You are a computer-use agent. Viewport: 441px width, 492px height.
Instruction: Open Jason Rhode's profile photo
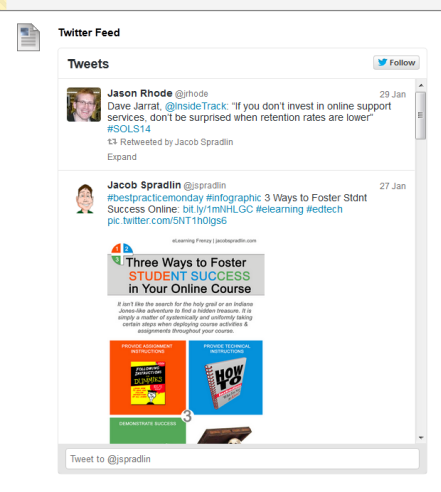pyautogui.click(x=84, y=105)
